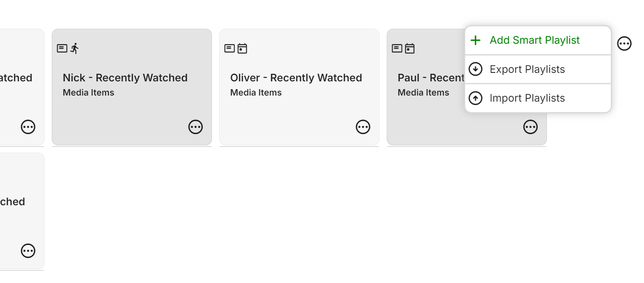
Task: Open options on the second-row 'ched' card
Action: point(28,251)
